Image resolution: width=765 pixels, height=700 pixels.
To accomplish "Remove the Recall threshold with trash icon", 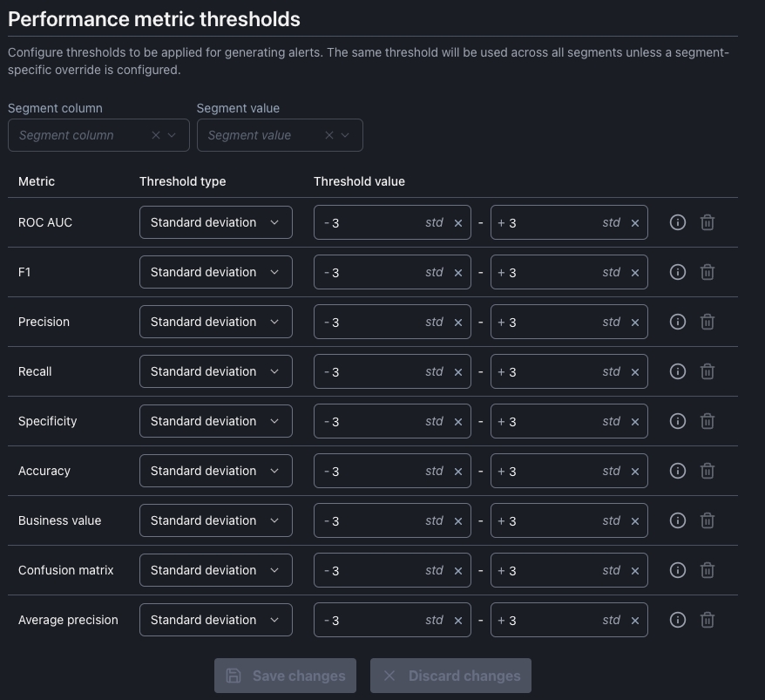I will tap(707, 371).
